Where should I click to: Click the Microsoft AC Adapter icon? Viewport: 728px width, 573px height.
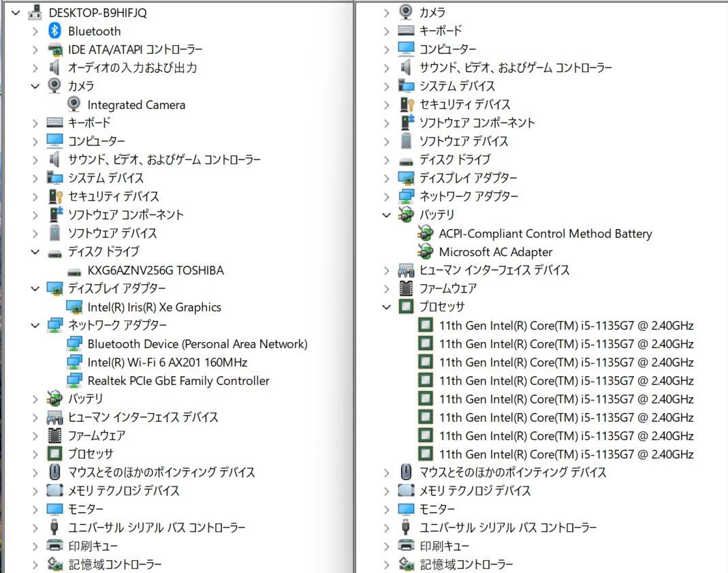click(425, 251)
